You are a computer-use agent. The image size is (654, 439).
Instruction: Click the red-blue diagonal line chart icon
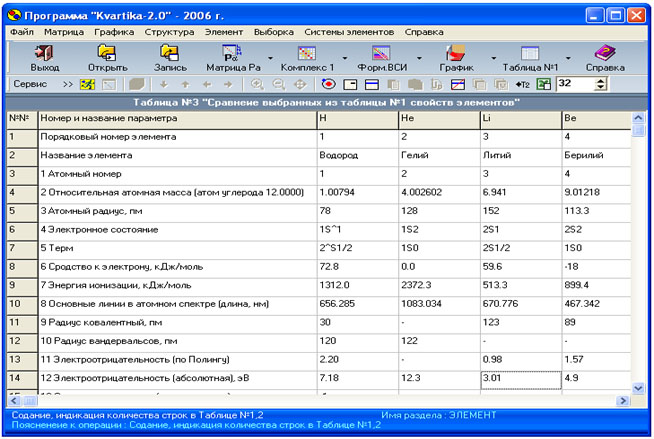point(458,85)
